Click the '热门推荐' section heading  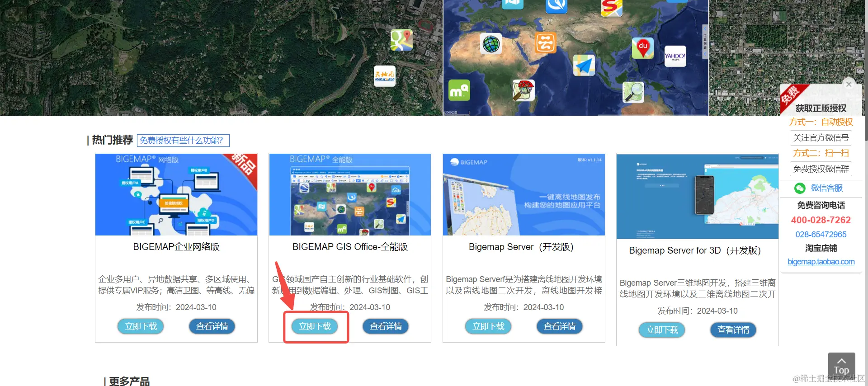tap(113, 140)
